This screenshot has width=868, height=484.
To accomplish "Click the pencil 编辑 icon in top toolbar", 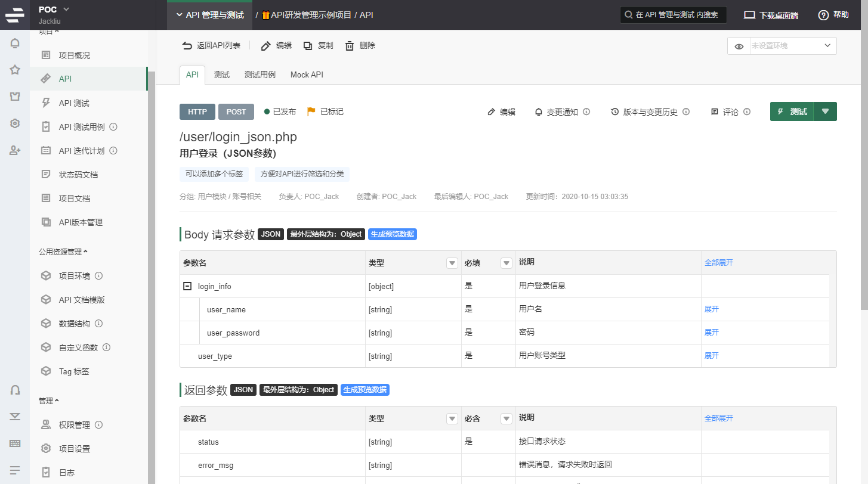I will click(266, 46).
